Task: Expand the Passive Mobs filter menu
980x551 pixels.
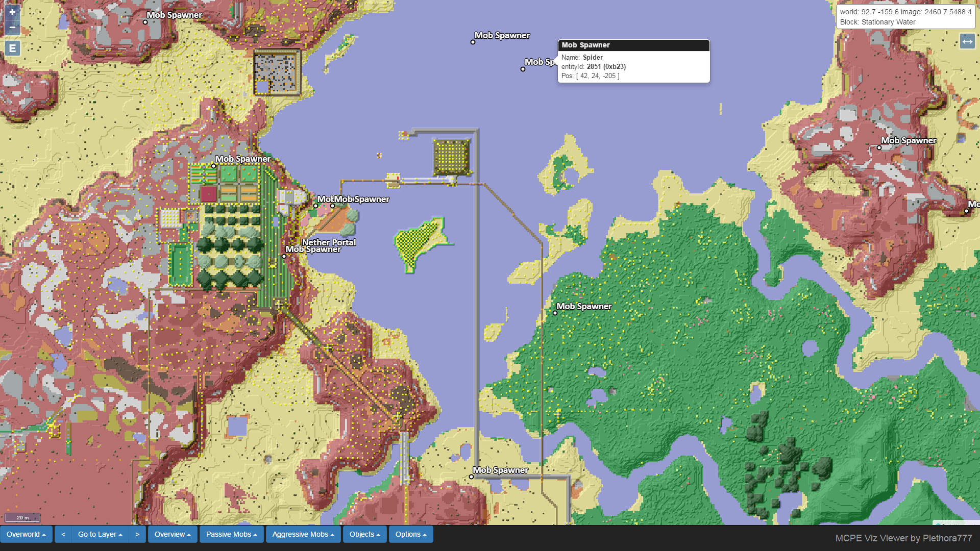Action: coord(232,534)
